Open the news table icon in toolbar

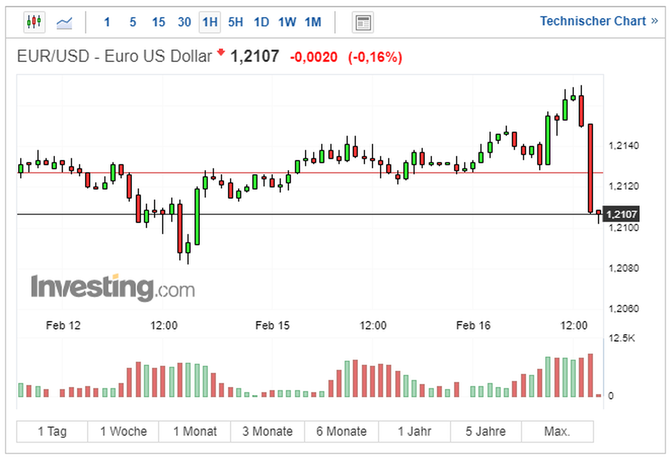point(363,22)
